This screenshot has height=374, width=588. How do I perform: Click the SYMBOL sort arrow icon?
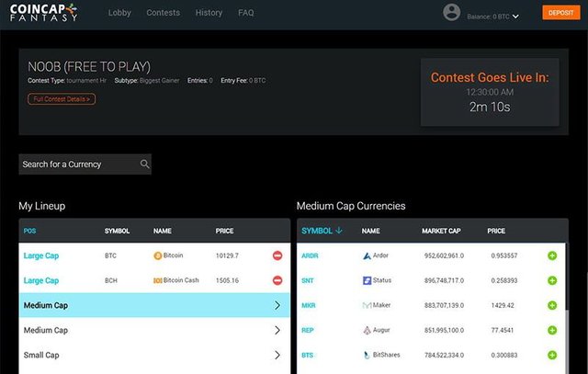pyautogui.click(x=339, y=231)
